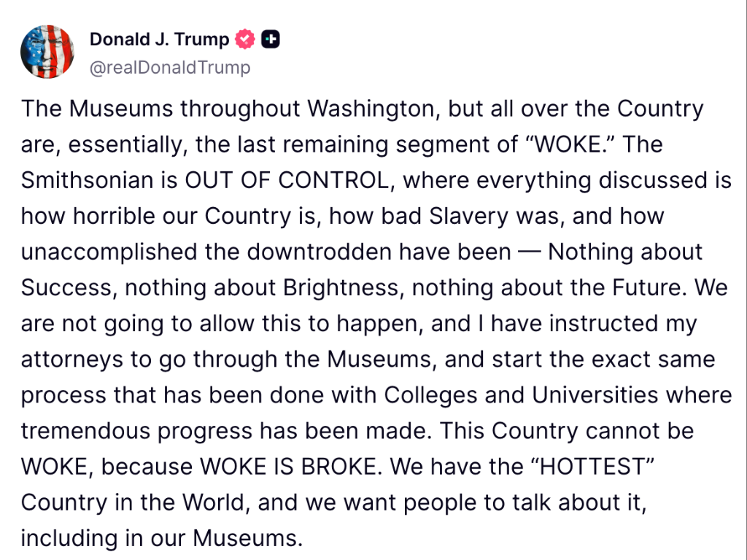
Task: Click the word "Brightness" in the post
Action: click(340, 287)
